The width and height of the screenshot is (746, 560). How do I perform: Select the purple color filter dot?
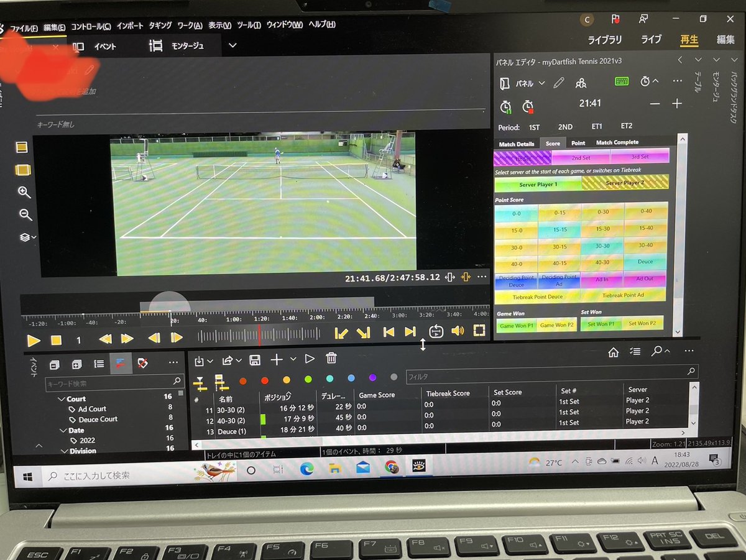[372, 378]
